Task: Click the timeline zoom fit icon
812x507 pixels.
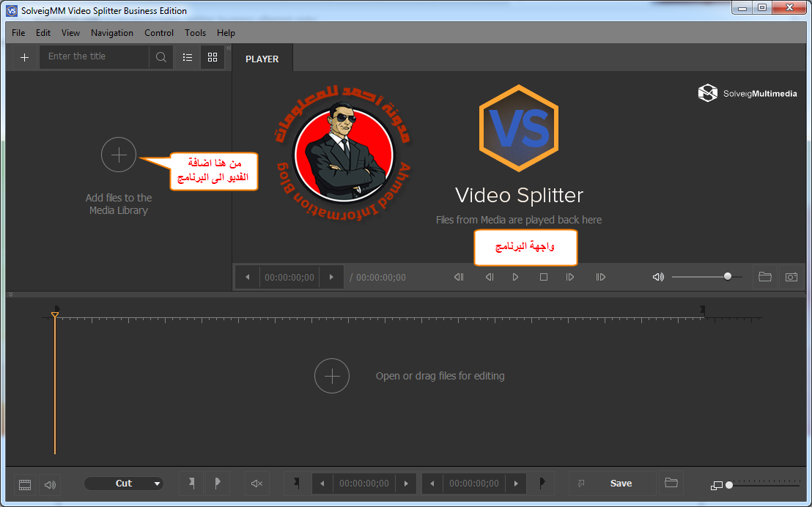Action: point(717,485)
